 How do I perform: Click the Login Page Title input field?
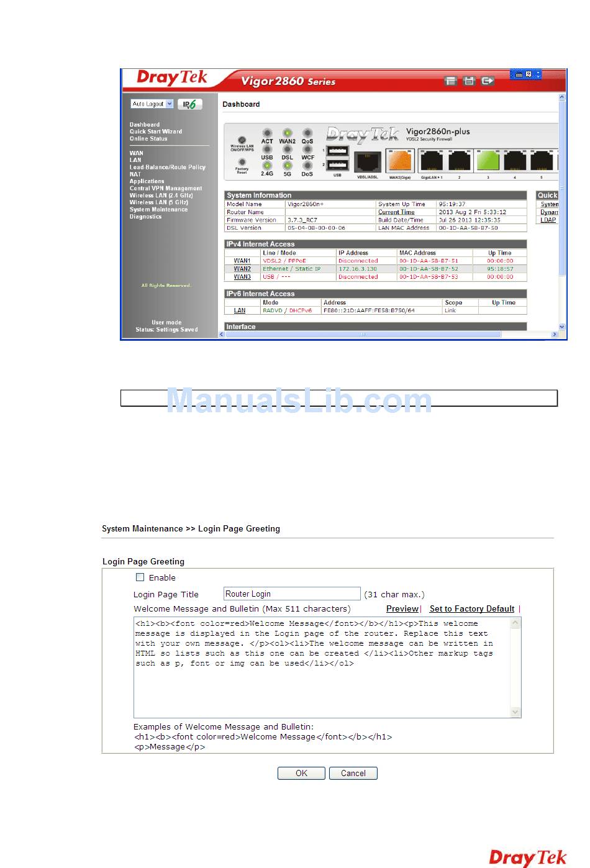pos(292,594)
